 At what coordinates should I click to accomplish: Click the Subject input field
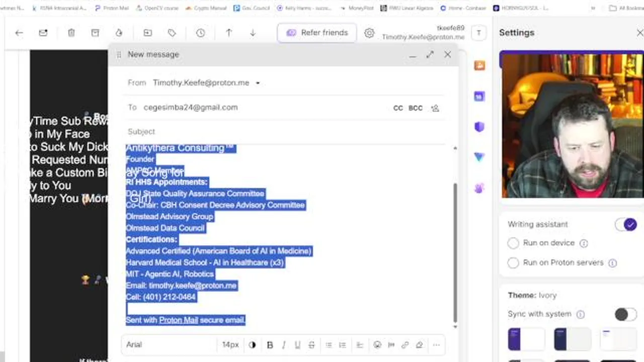click(x=284, y=132)
